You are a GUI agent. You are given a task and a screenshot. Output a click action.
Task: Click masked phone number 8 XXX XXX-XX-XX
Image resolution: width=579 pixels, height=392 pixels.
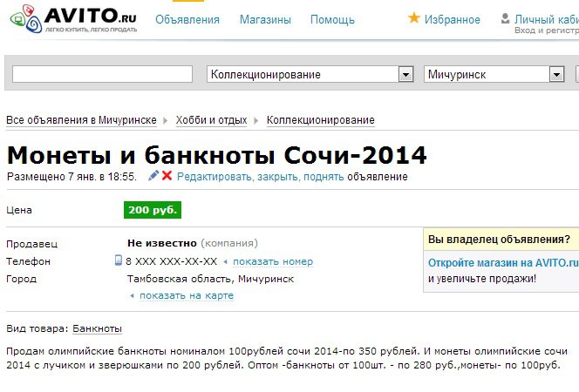(171, 261)
